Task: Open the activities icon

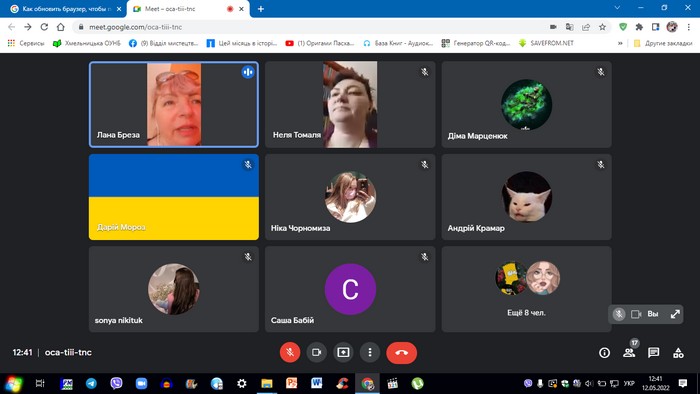Action: pyautogui.click(x=678, y=353)
